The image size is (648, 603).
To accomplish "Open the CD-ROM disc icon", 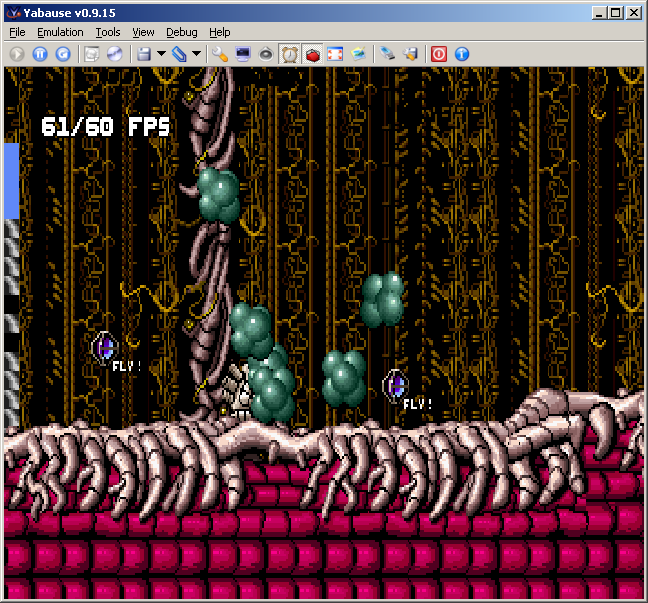I will (x=114, y=54).
